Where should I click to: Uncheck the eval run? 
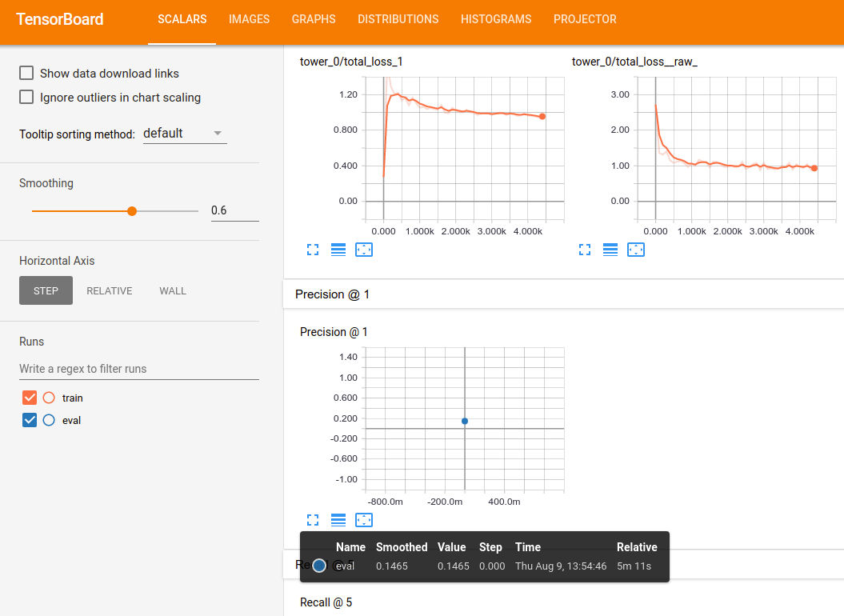(x=30, y=419)
